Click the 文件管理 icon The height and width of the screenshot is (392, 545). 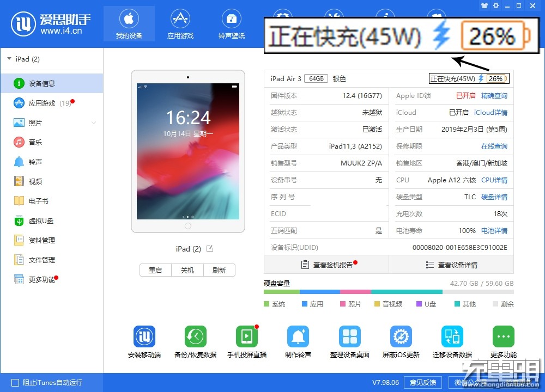coord(19,260)
